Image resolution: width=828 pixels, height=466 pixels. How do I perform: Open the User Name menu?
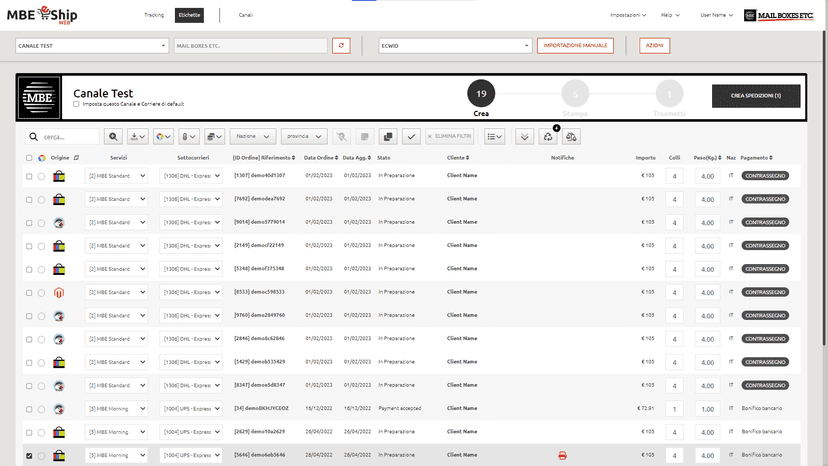pos(717,15)
